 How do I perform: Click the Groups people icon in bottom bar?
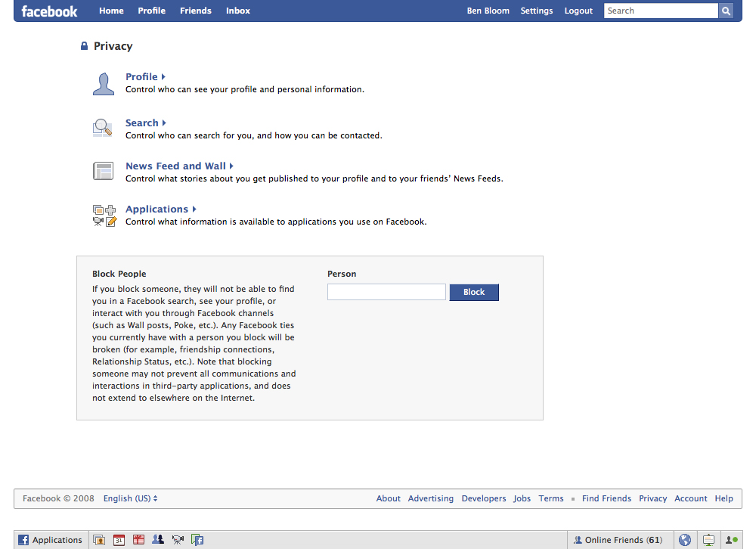[158, 539]
